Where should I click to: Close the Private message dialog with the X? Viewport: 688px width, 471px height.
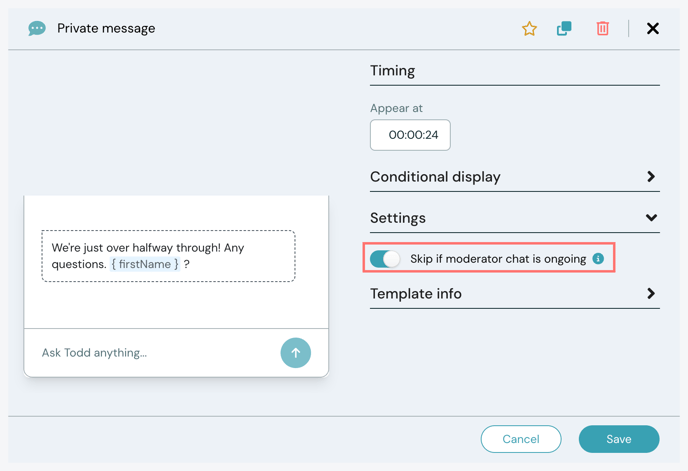coord(653,29)
